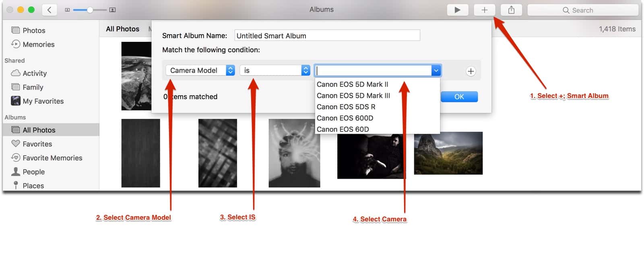Viewport: 644px width, 268px height.
Task: Click the All Photos sidebar icon
Action: point(16,130)
